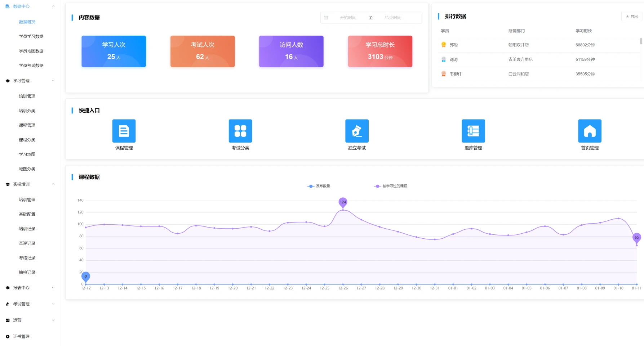Open 学员考试数据 menu item
644x346 pixels.
tap(31, 66)
